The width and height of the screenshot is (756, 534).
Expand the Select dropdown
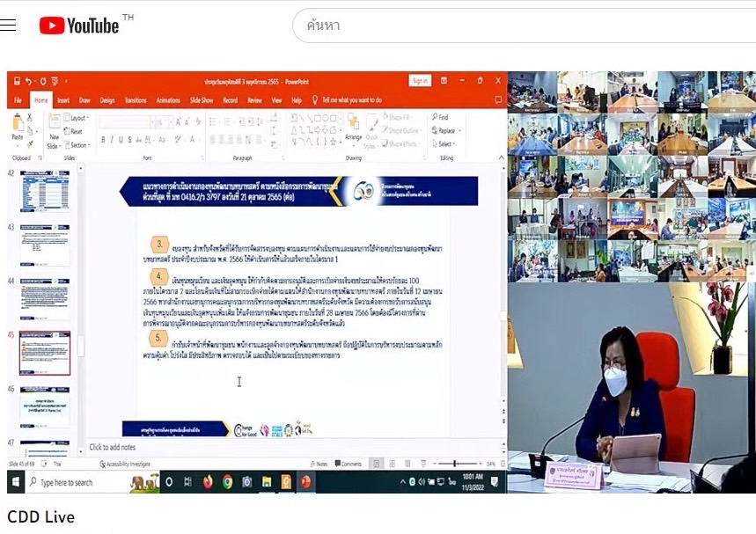point(443,143)
